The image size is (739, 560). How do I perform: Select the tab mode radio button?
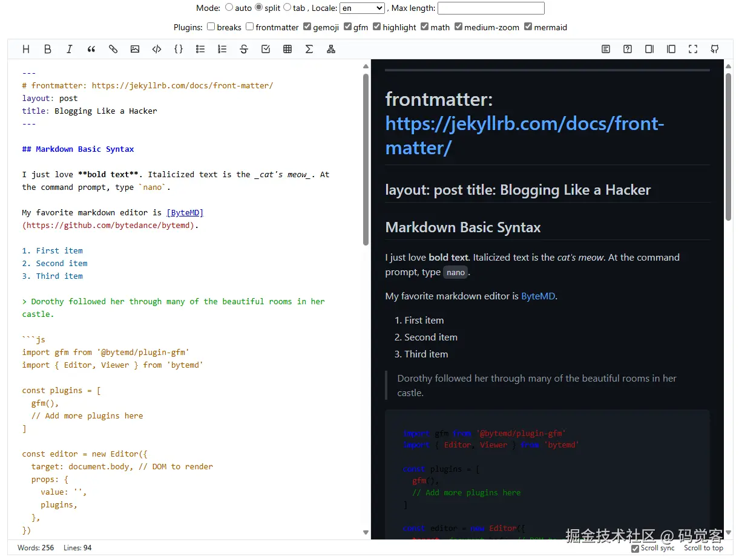click(x=287, y=8)
